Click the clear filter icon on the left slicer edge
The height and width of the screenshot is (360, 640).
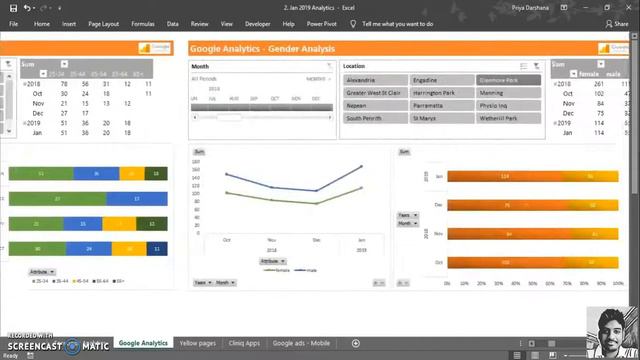point(8,64)
